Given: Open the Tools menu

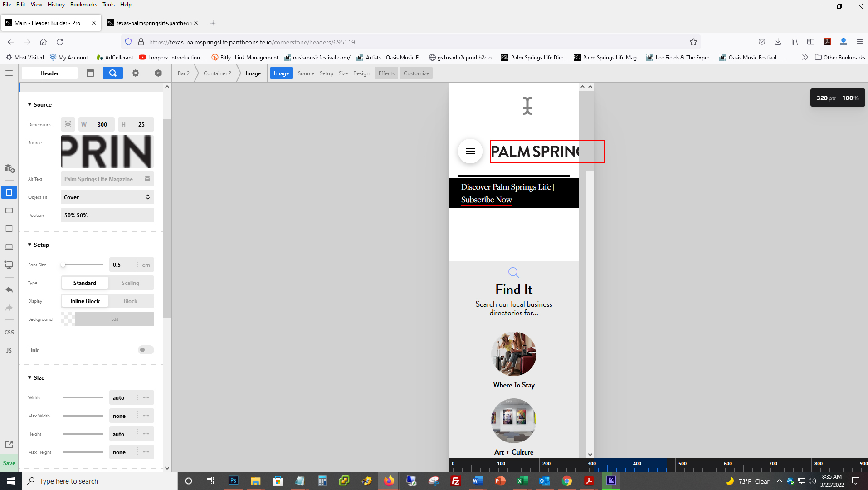Looking at the screenshot, I should [108, 5].
